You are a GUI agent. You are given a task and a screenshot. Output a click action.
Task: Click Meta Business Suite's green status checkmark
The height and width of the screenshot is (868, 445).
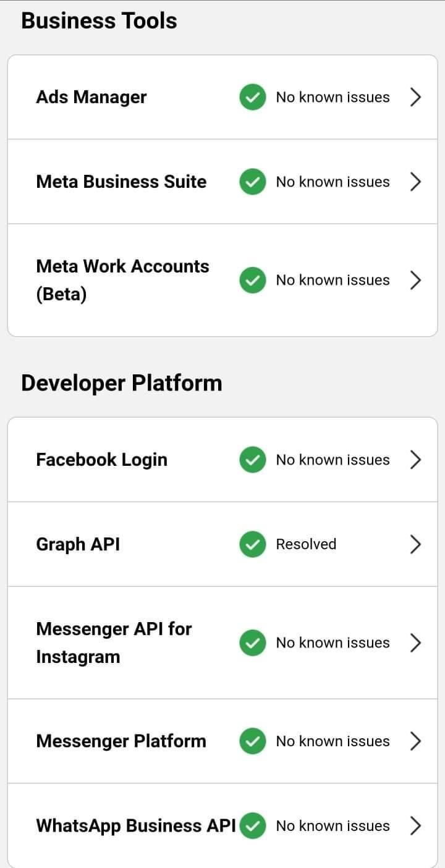252,182
